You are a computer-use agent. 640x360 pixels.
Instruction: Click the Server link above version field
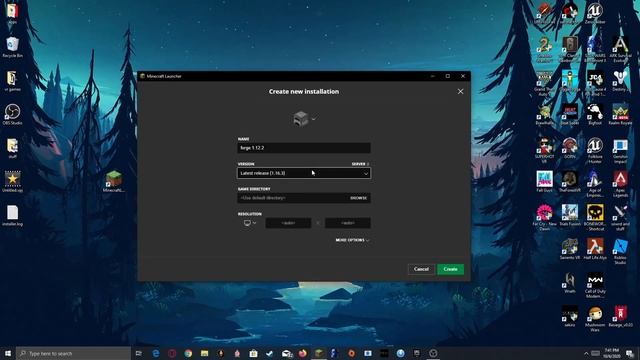click(360, 164)
